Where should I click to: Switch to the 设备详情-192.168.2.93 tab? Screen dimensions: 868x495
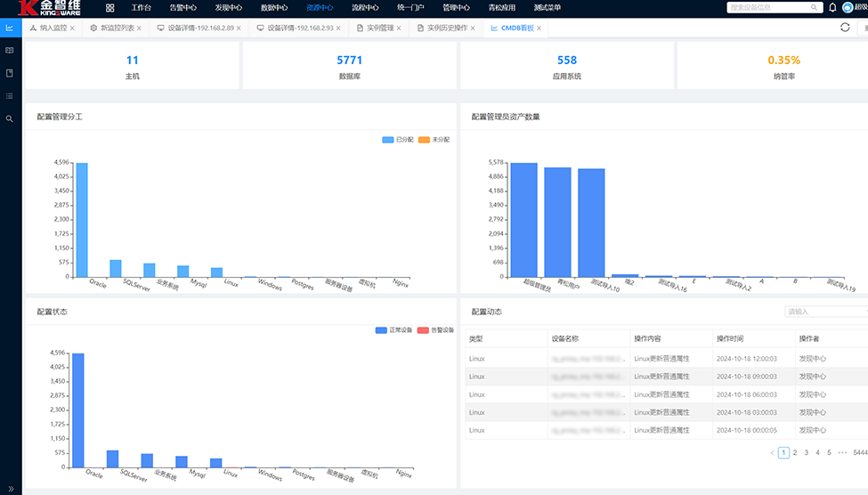301,28
